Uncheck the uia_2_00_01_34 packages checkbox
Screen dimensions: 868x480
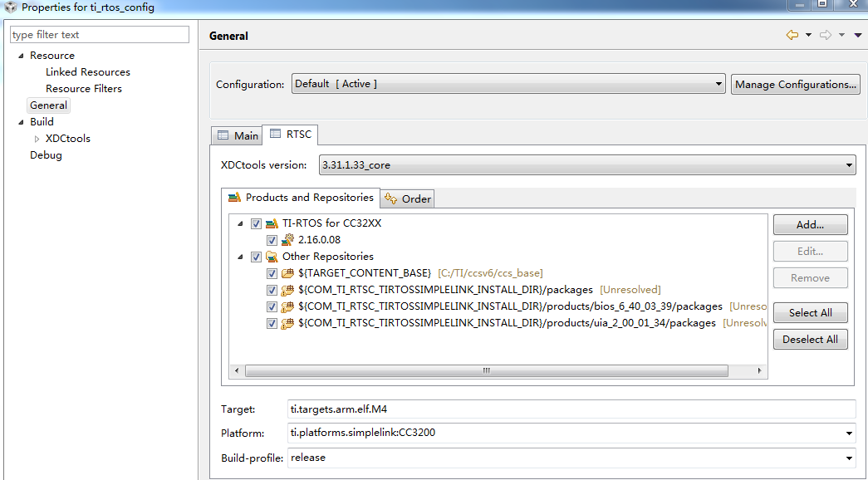coord(272,323)
